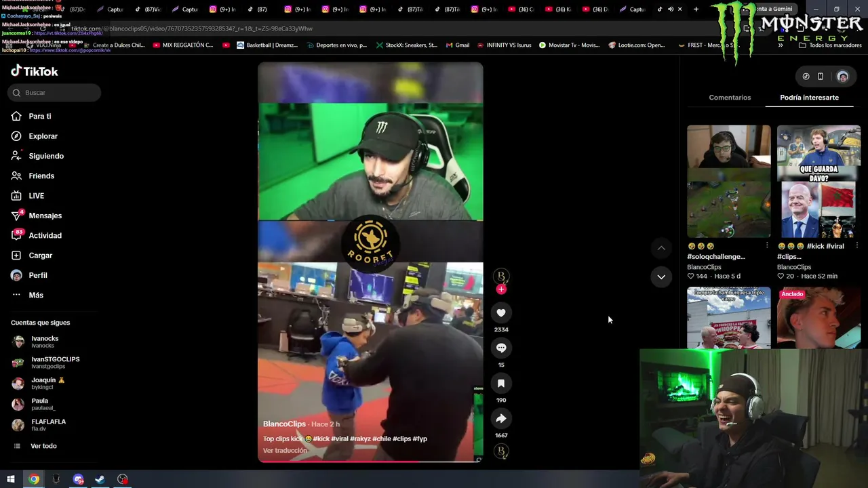Switch to the Comentarios tab
Image resolution: width=868 pixels, height=488 pixels.
coord(730,98)
